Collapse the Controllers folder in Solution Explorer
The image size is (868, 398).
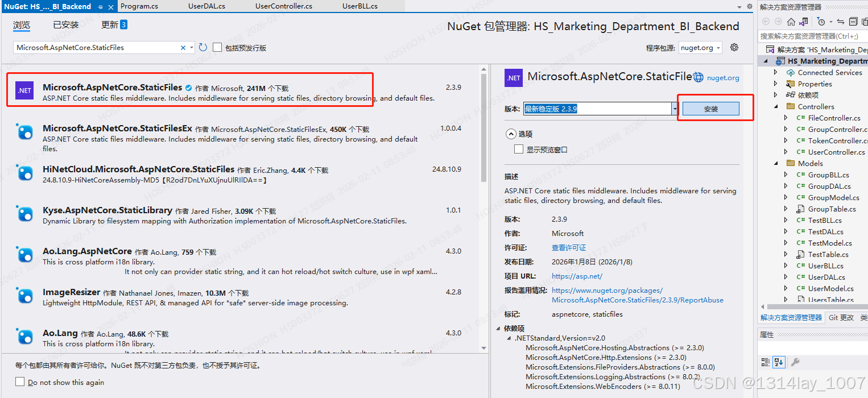point(776,106)
